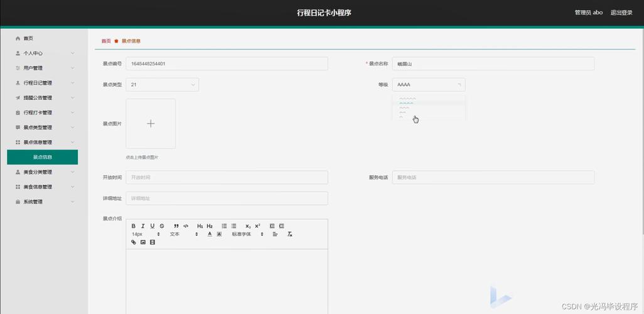Expand 行程日记管理 using its chevron
644x314 pixels.
coord(73,83)
